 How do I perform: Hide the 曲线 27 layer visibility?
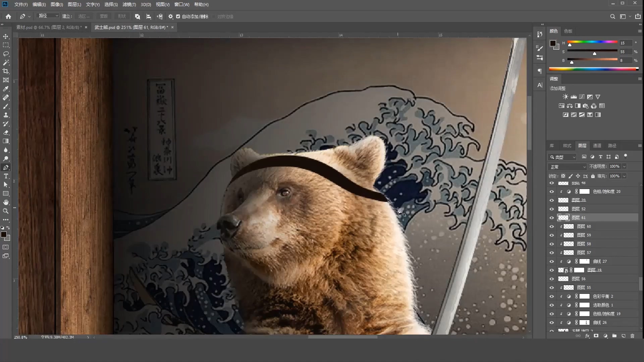coord(551,261)
